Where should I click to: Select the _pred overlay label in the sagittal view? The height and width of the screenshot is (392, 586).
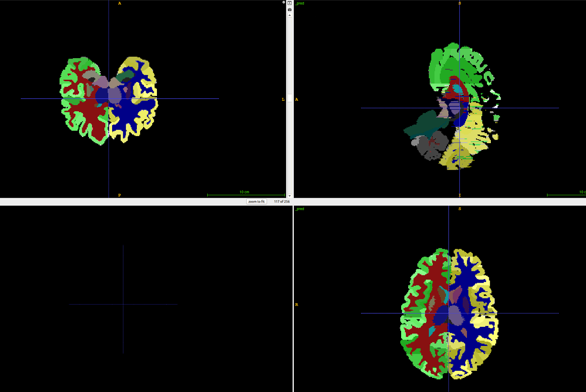299,3
